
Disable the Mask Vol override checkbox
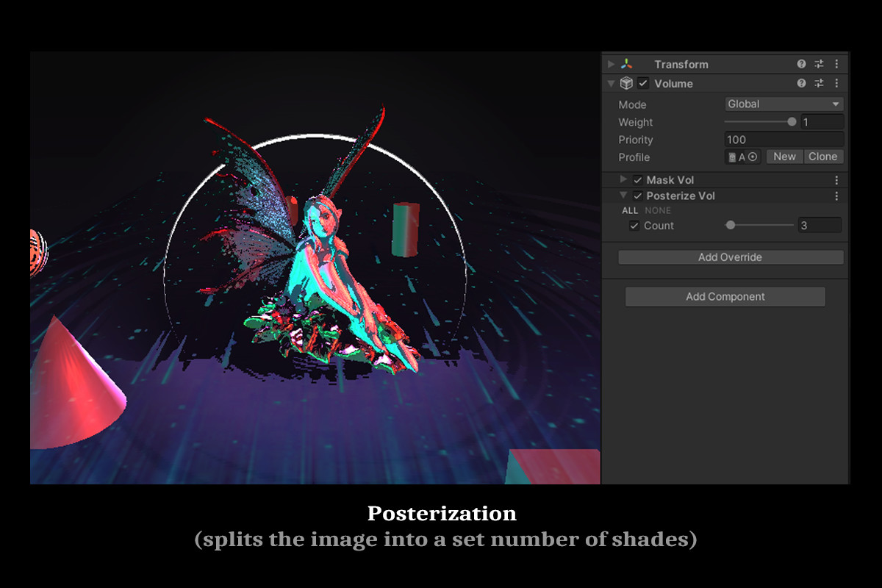pos(637,179)
